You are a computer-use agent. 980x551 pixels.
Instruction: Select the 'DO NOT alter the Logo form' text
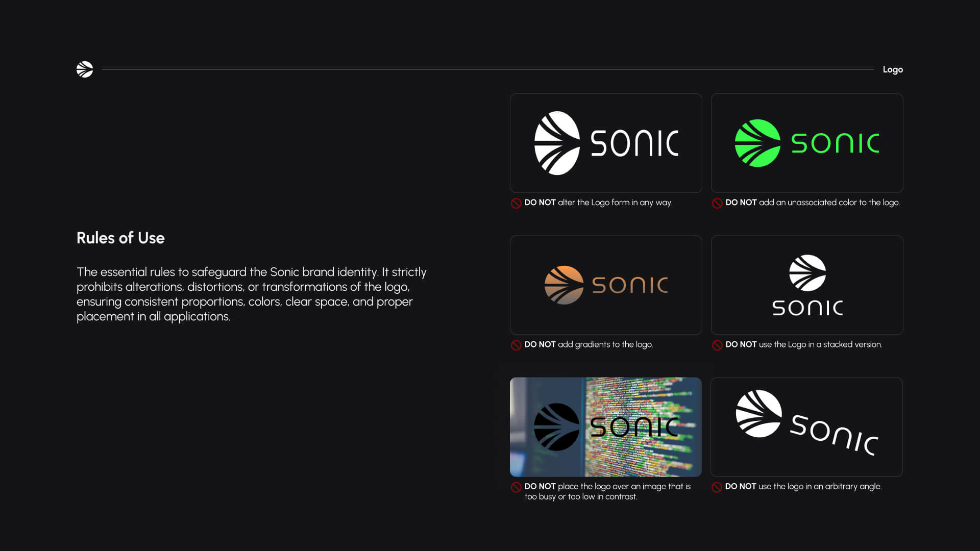[597, 203]
